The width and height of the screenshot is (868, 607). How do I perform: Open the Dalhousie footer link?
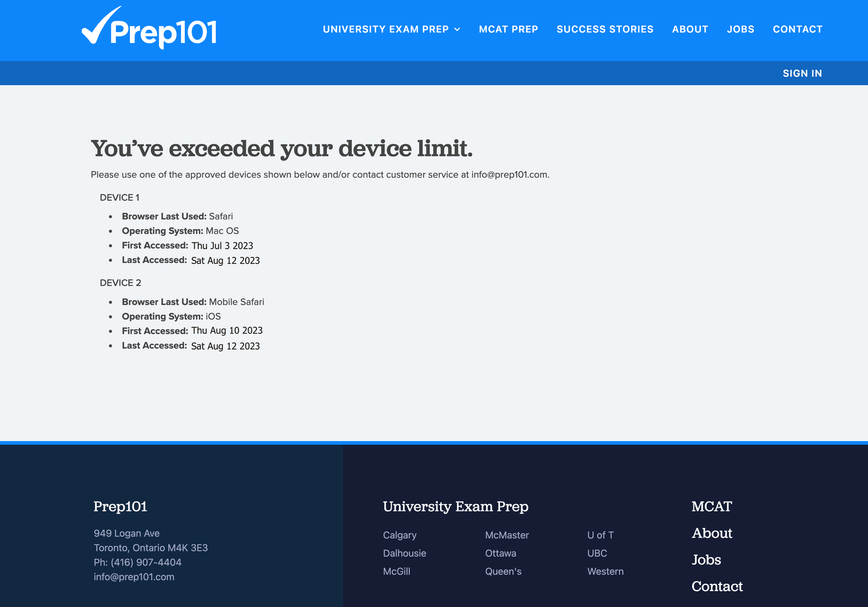tap(405, 553)
